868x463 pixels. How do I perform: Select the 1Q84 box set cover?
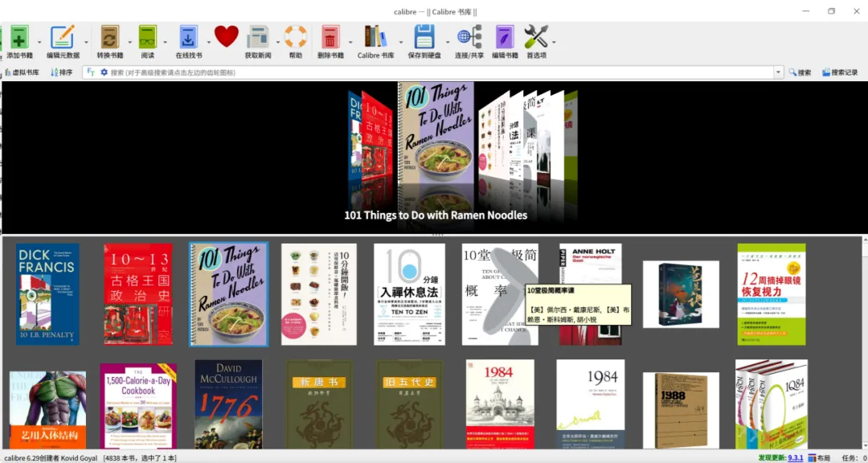pyautogui.click(x=771, y=404)
